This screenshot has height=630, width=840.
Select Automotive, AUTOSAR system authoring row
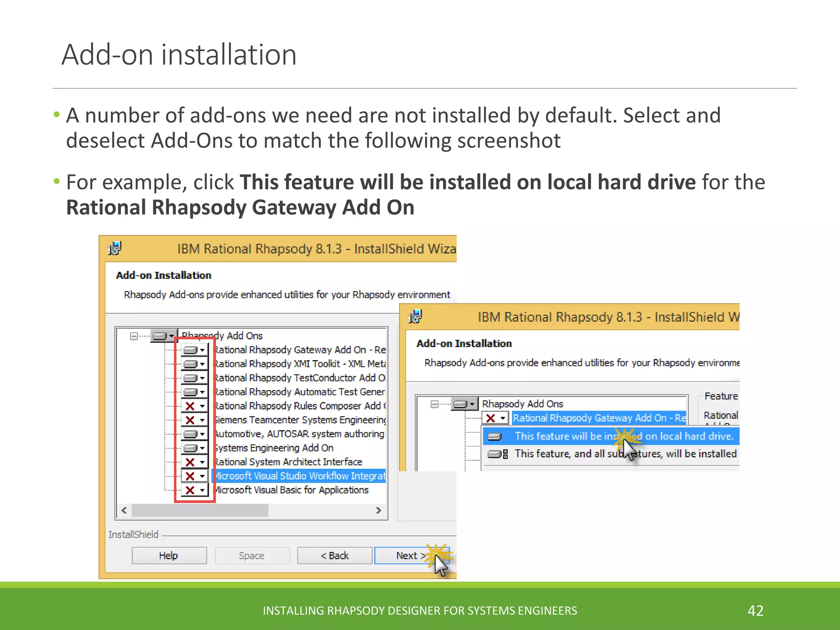[299, 434]
